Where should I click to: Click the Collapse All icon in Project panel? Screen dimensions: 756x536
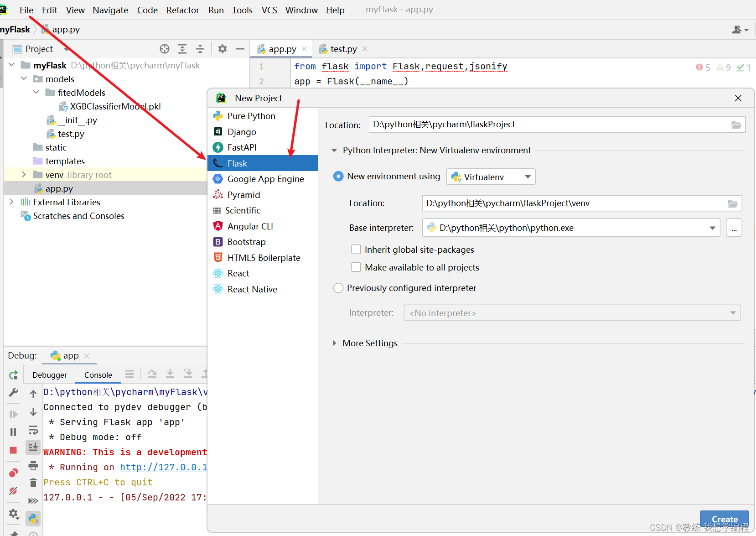click(200, 49)
